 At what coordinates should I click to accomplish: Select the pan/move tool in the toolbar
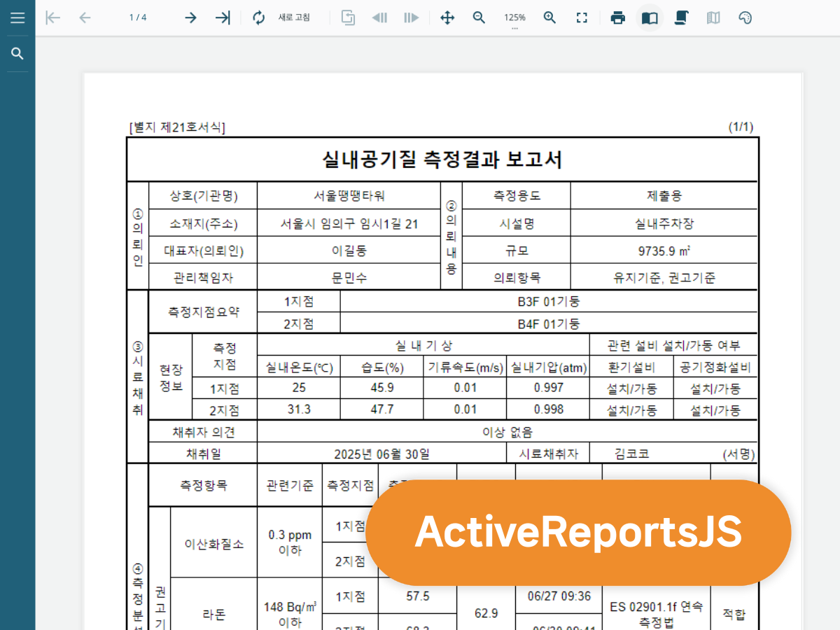pyautogui.click(x=447, y=17)
